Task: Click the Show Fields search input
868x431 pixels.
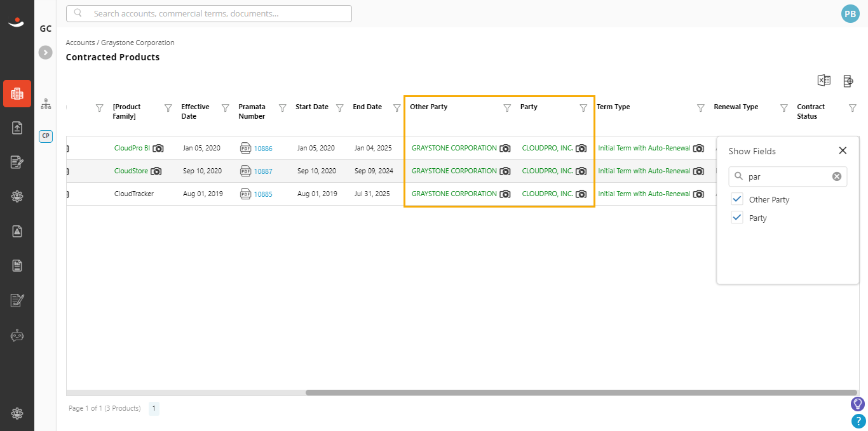Action: click(x=788, y=176)
